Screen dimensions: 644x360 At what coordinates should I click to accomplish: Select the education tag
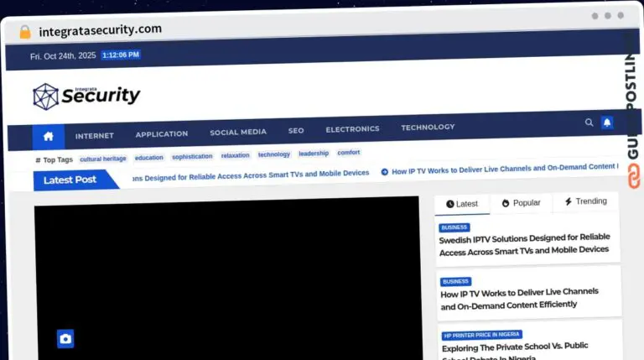149,158
